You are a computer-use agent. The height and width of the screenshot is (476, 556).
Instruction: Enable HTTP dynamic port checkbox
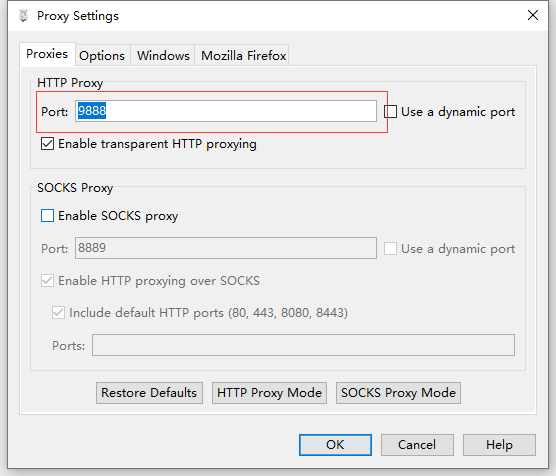tap(390, 112)
